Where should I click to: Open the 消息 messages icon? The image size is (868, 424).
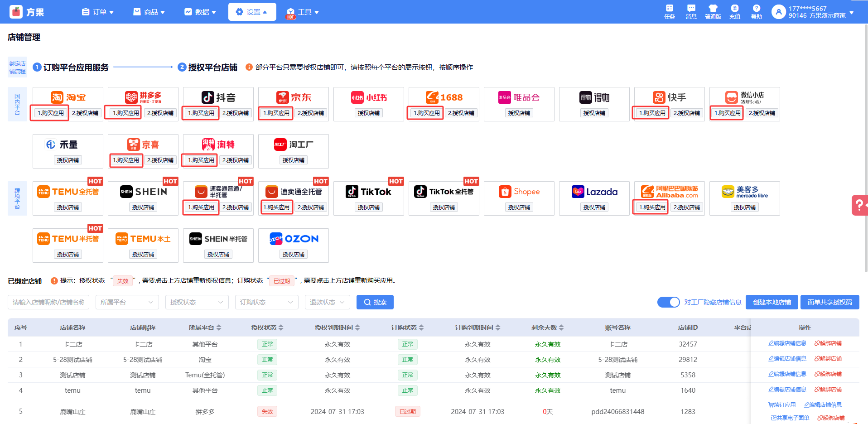coord(691,12)
